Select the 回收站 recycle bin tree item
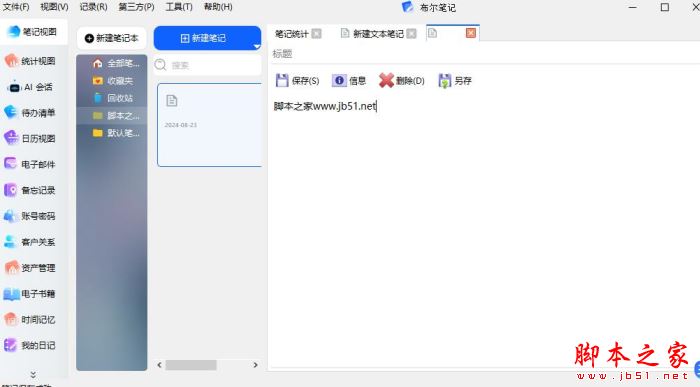The width and height of the screenshot is (700, 387). [x=112, y=98]
